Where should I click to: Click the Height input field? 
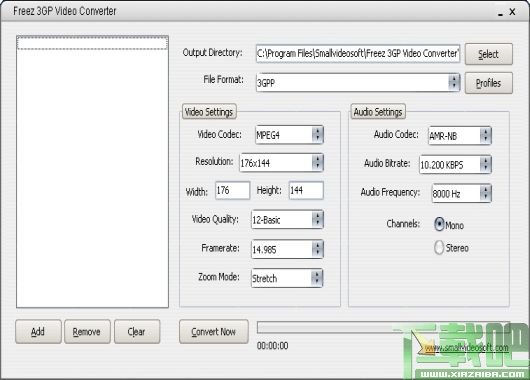pyautogui.click(x=306, y=190)
